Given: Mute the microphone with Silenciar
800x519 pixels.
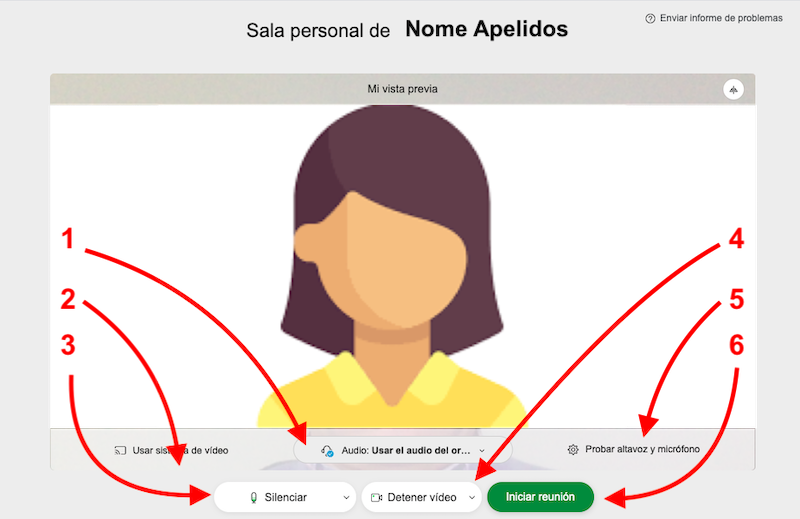Looking at the screenshot, I should click(285, 497).
